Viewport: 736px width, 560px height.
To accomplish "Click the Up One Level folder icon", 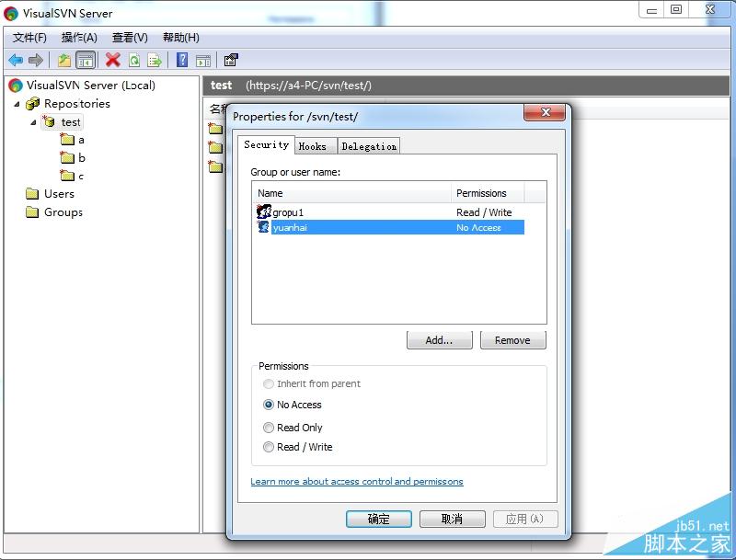I will point(63,60).
